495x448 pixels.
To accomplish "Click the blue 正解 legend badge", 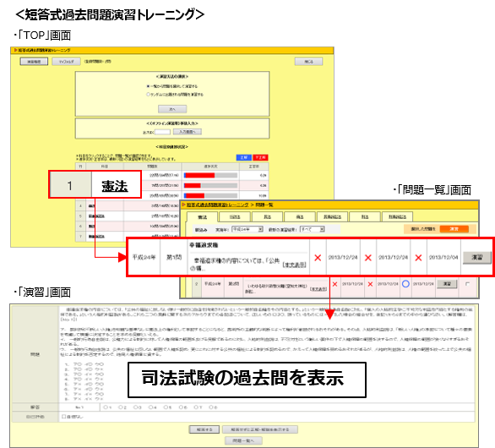I will click(x=244, y=157).
